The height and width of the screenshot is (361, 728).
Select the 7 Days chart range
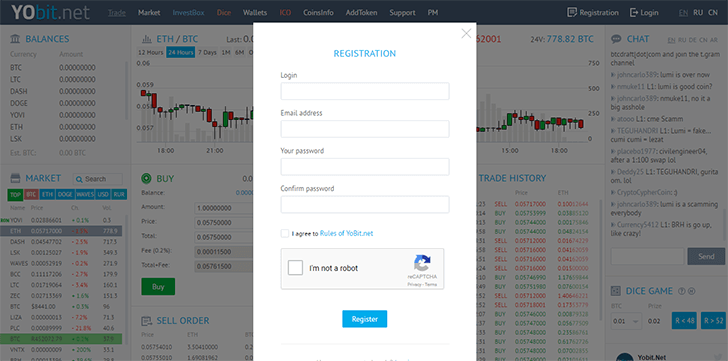pyautogui.click(x=207, y=52)
